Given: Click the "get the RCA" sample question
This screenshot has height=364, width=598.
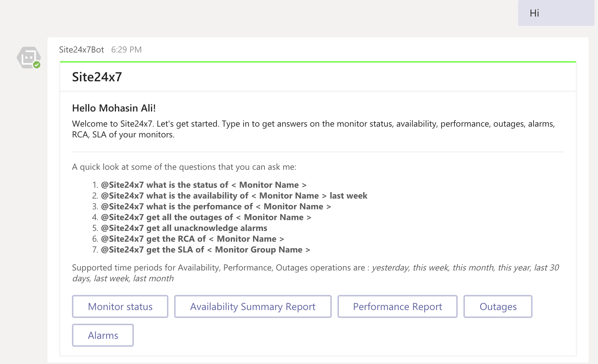Looking at the screenshot, I should pyautogui.click(x=192, y=239).
